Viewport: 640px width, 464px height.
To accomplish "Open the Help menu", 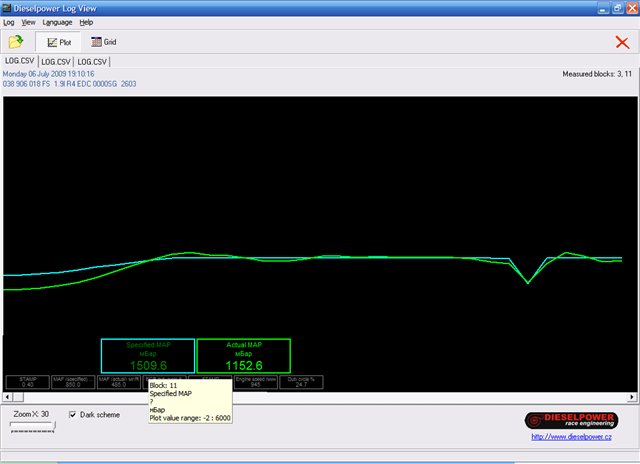I will tap(86, 22).
